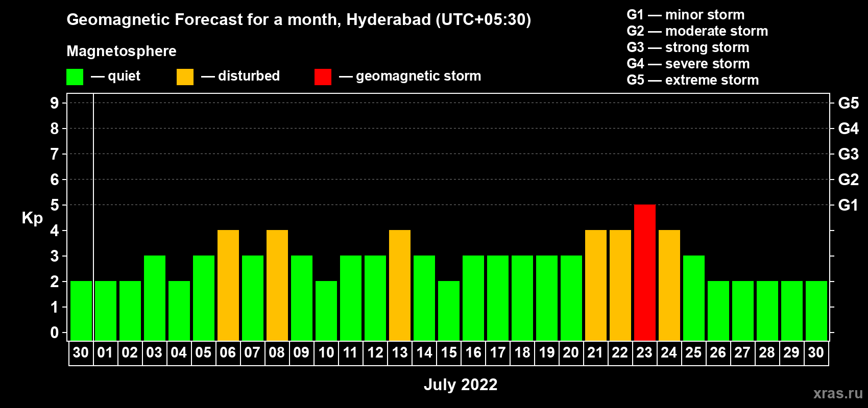
Task: Click date label 27 on the axis
Action: click(x=742, y=352)
